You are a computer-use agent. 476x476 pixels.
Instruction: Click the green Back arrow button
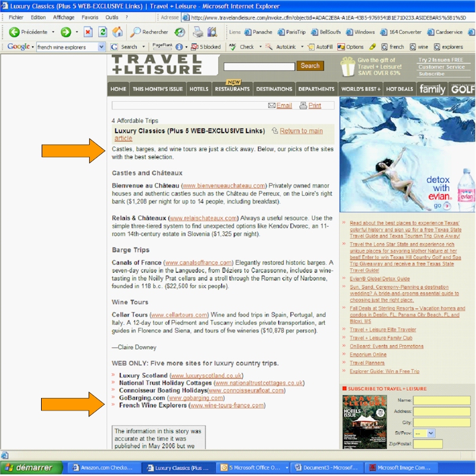tap(14, 32)
